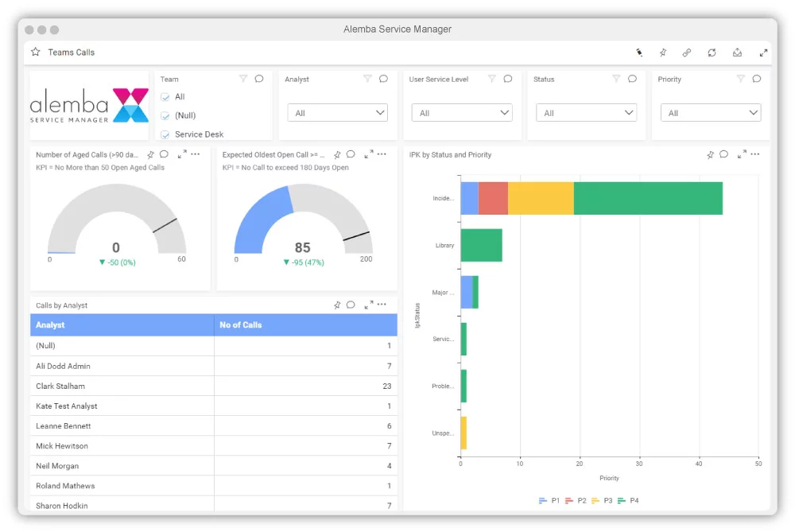Open the Analyst dropdown
The image size is (795, 532).
[x=337, y=112]
